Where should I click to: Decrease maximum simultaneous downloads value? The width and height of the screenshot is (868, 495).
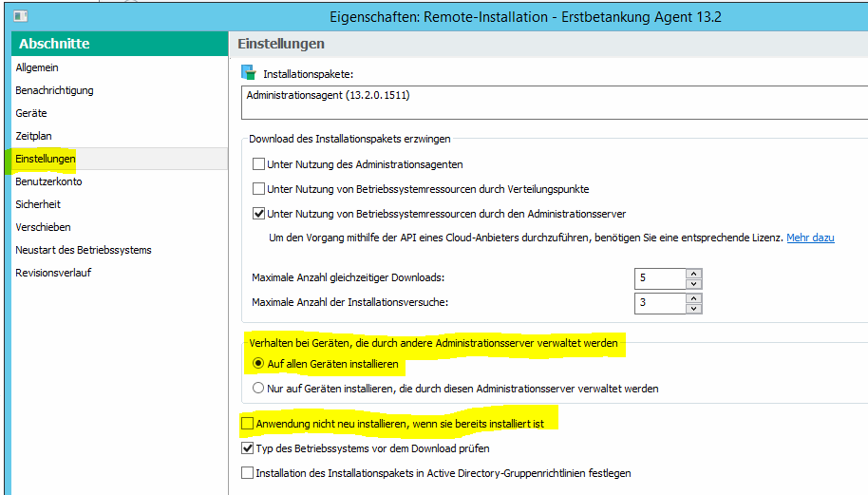tap(693, 284)
